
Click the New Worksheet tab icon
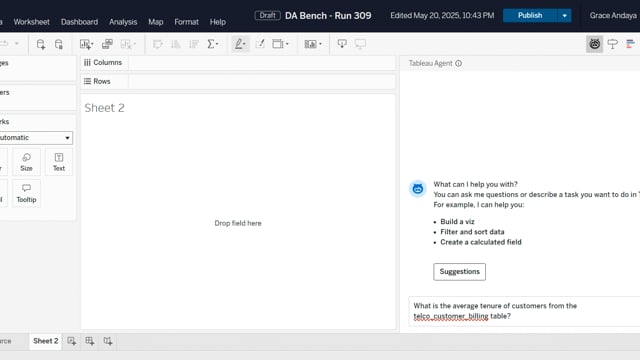pos(71,341)
